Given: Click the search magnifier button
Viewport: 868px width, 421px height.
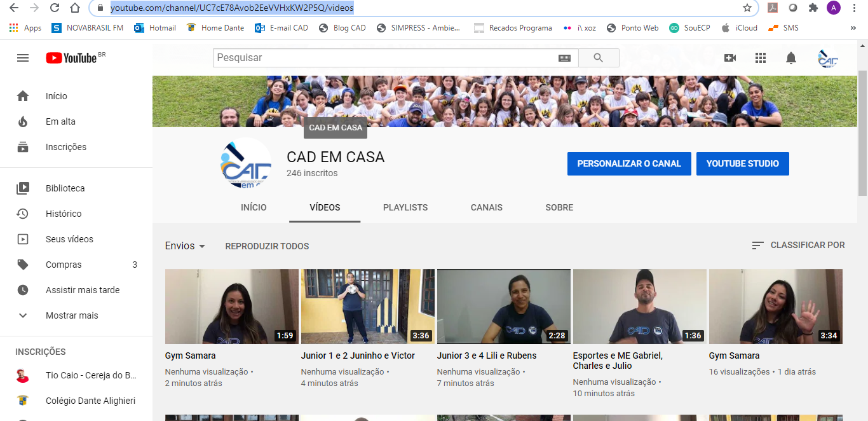Looking at the screenshot, I should (x=598, y=58).
